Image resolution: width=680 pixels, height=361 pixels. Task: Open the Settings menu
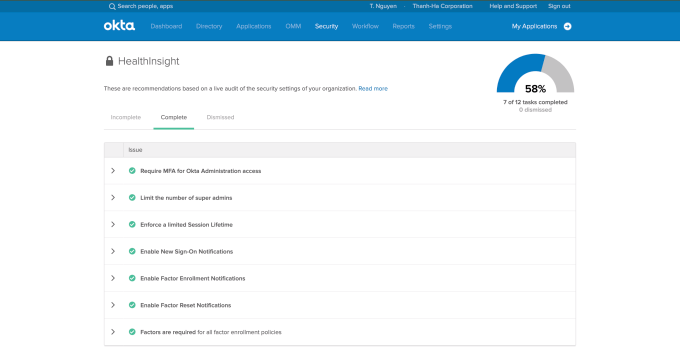click(x=440, y=26)
